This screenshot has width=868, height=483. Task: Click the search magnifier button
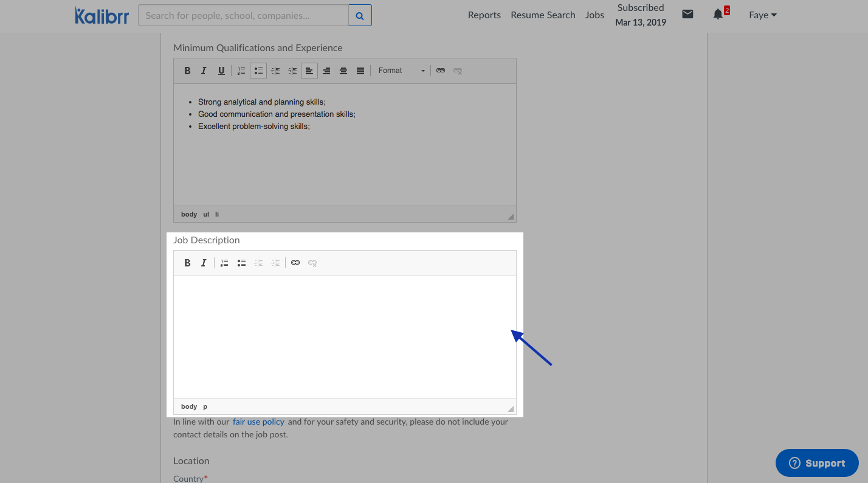coord(360,16)
